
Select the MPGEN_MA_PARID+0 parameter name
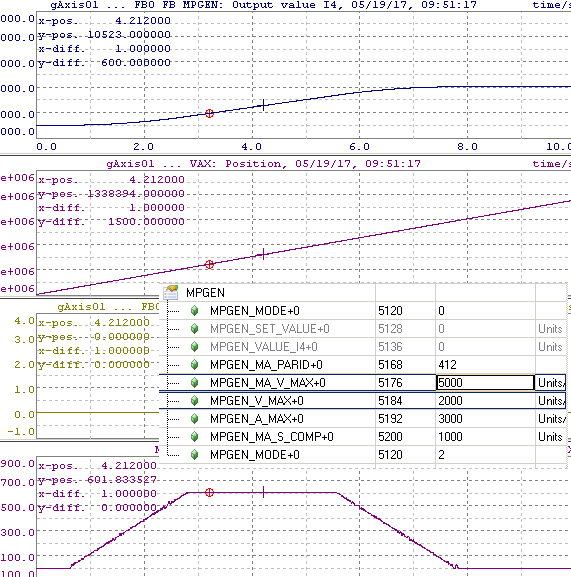point(266,365)
